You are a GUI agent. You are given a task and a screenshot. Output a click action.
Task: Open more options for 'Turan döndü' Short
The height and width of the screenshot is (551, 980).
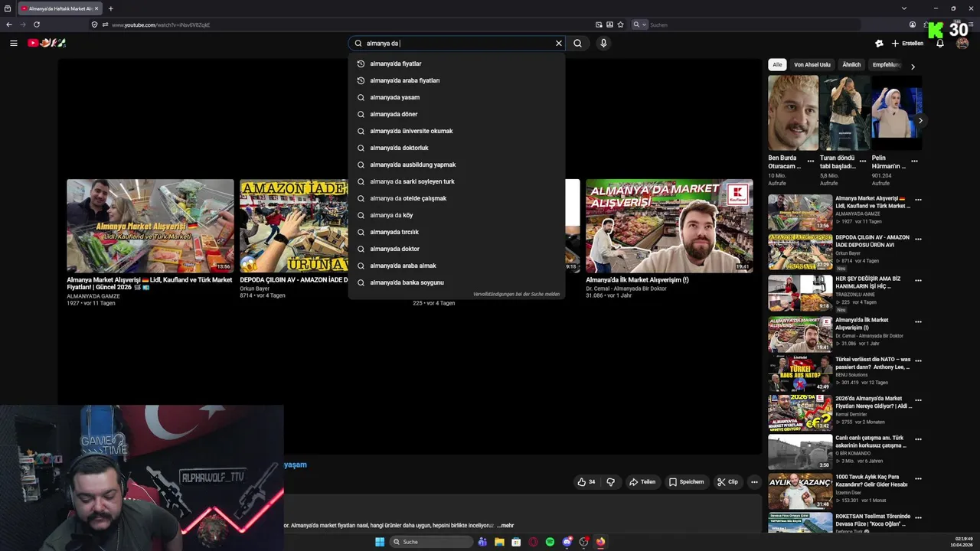point(862,161)
